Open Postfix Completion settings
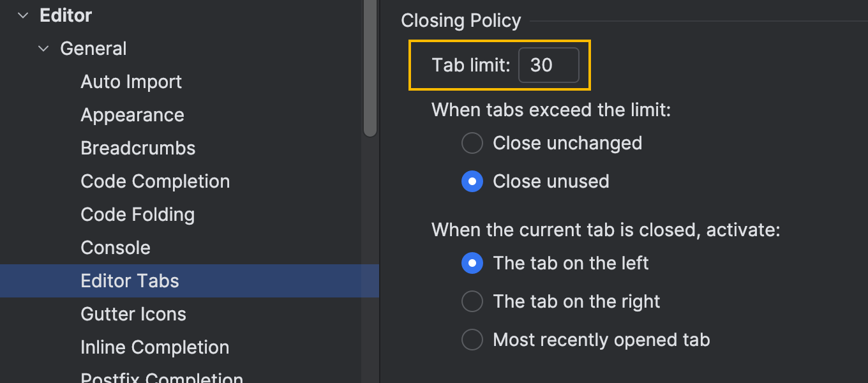868x383 pixels. tap(161, 377)
